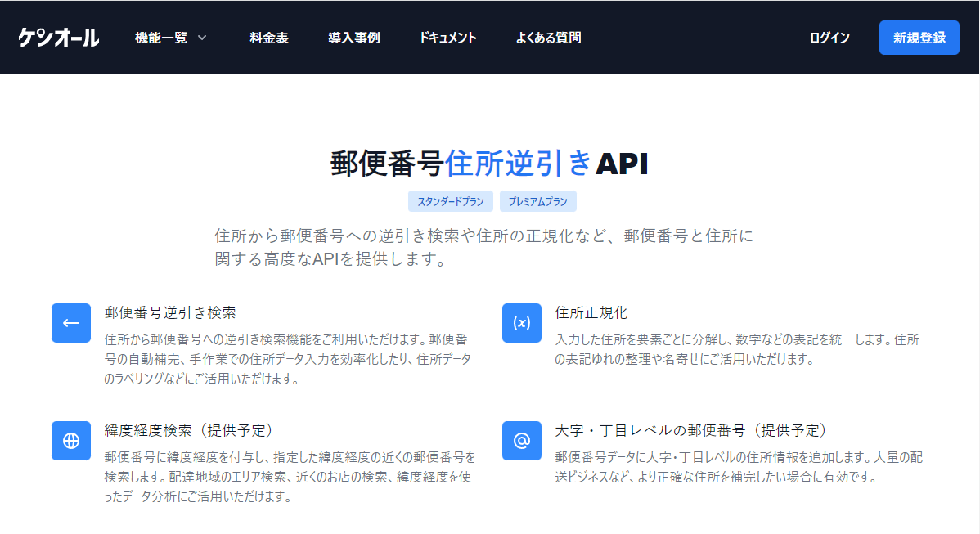Image resolution: width=980 pixels, height=534 pixels.
Task: Click the @ icon for 大字・丁目 postal codes
Action: pyautogui.click(x=522, y=441)
